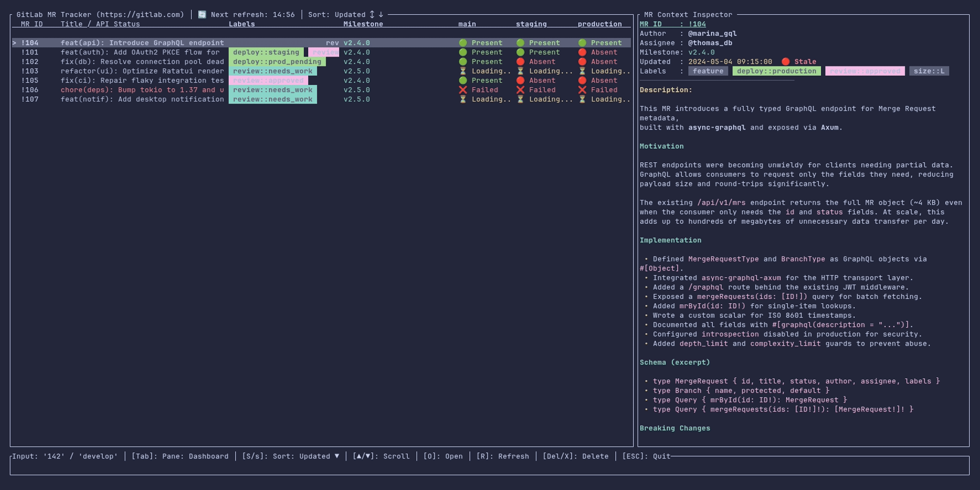980x490 pixels.
Task: Click hourglass main Loading icon for !103
Action: point(463,71)
